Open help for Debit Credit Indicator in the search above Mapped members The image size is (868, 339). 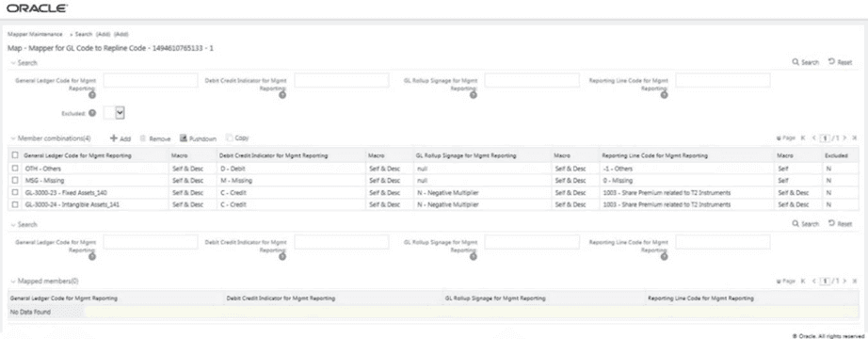[x=282, y=256]
